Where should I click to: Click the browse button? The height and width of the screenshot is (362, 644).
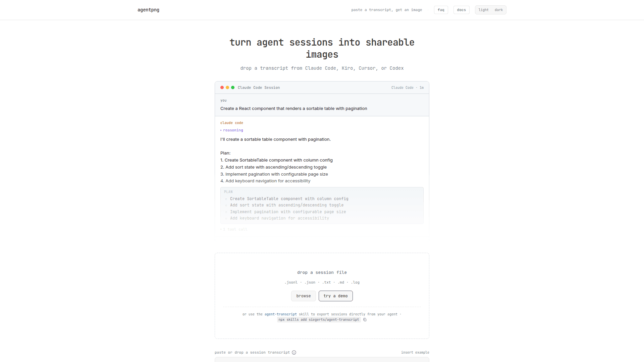(x=303, y=296)
